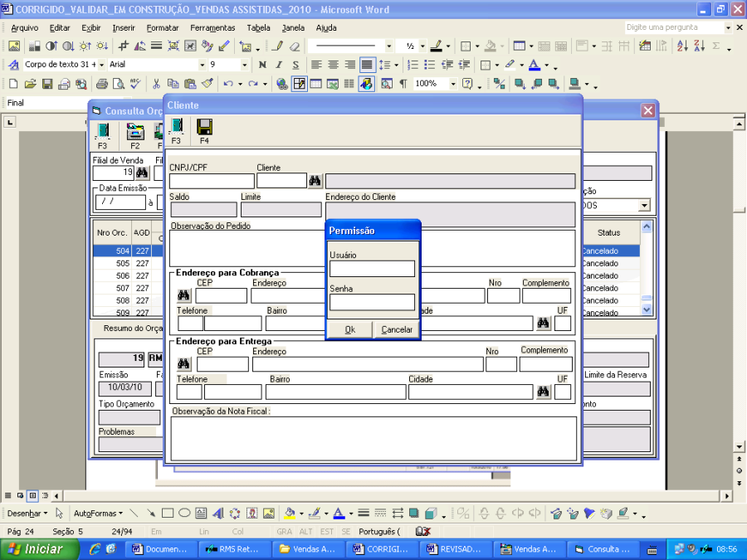Click the Insert Table icon

tap(316, 85)
